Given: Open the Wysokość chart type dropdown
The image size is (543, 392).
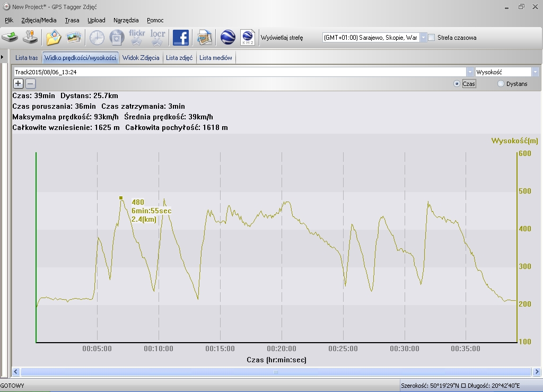Looking at the screenshot, I should tap(535, 72).
